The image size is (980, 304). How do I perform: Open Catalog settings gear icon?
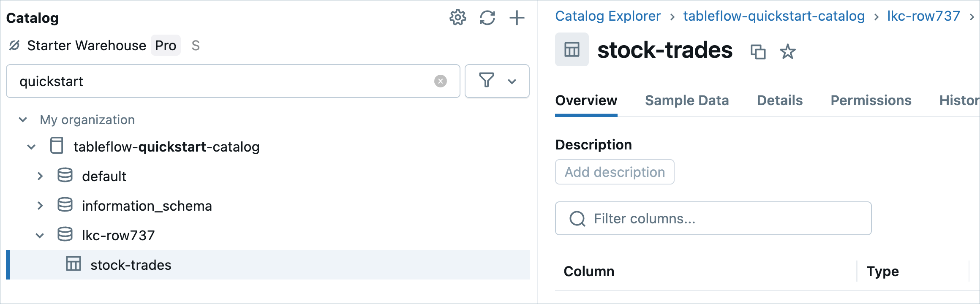[x=457, y=18]
